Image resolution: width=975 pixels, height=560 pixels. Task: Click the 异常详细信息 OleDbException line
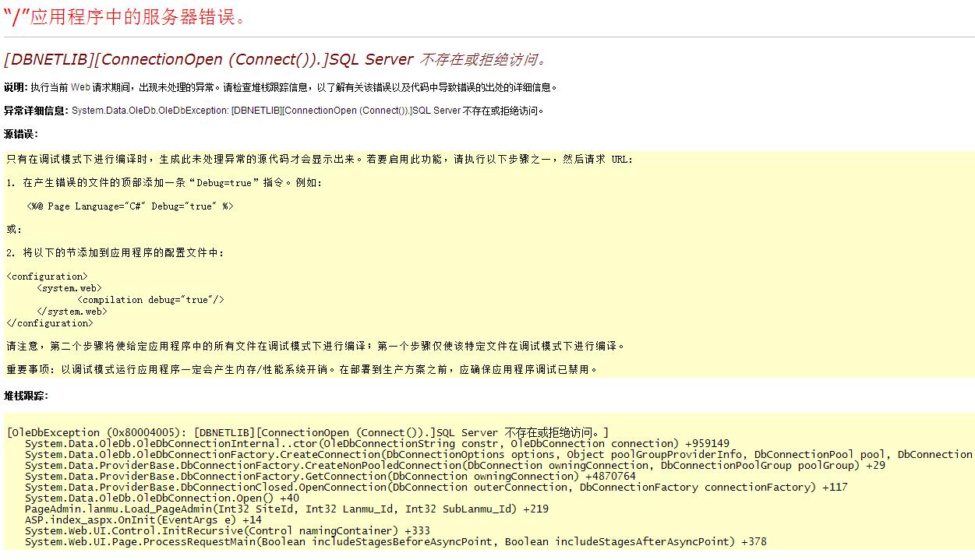click(274, 111)
